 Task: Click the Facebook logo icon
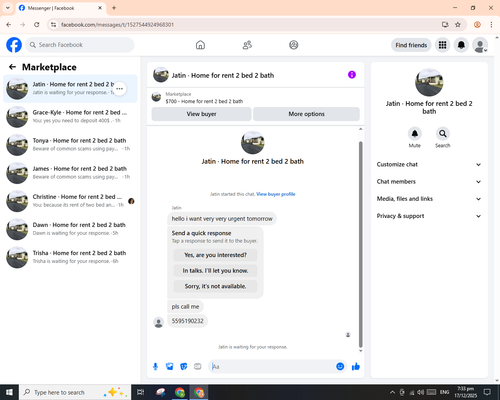[14, 45]
